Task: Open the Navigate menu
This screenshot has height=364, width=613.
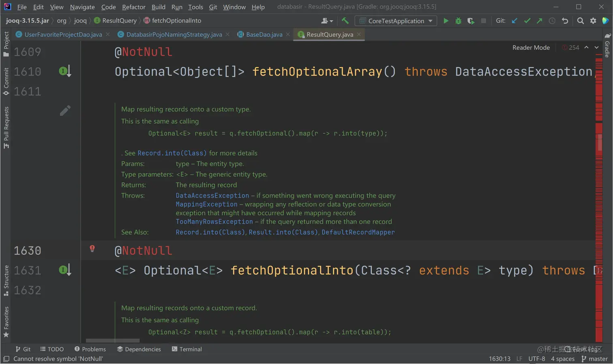Action: (x=82, y=7)
